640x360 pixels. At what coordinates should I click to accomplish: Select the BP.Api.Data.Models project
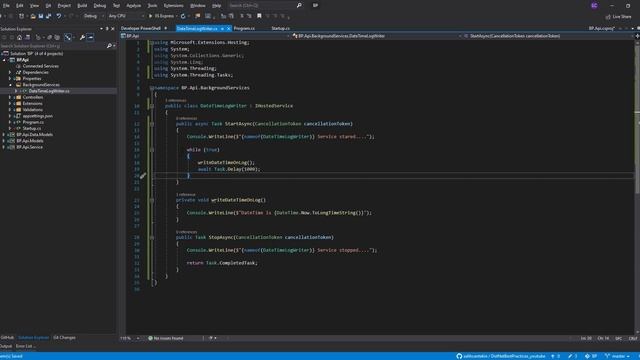pos(34,135)
